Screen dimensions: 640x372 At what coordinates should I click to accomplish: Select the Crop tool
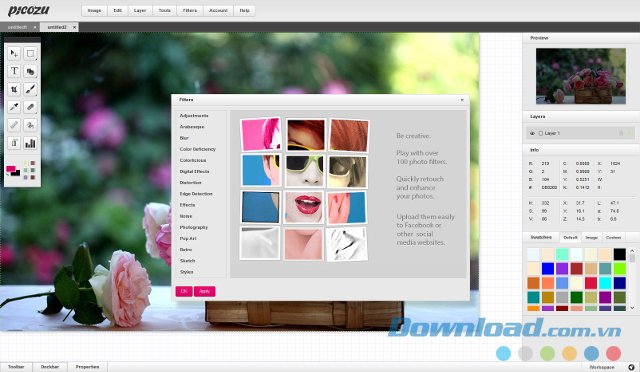coord(14,89)
